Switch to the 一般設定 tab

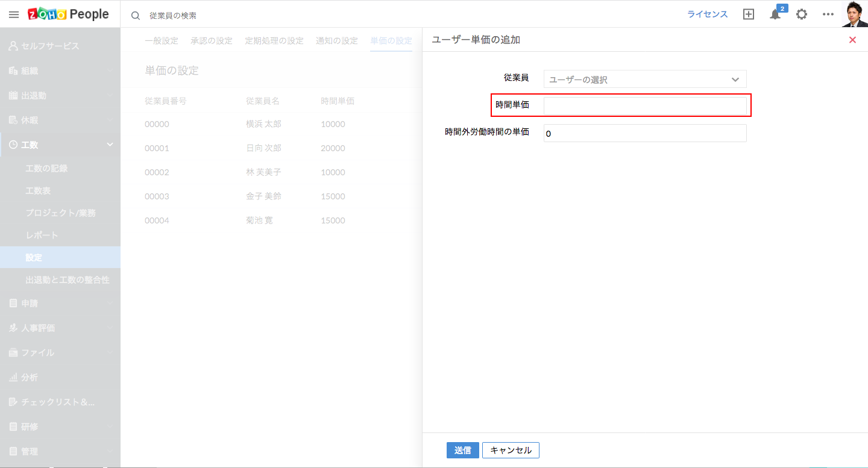point(162,41)
